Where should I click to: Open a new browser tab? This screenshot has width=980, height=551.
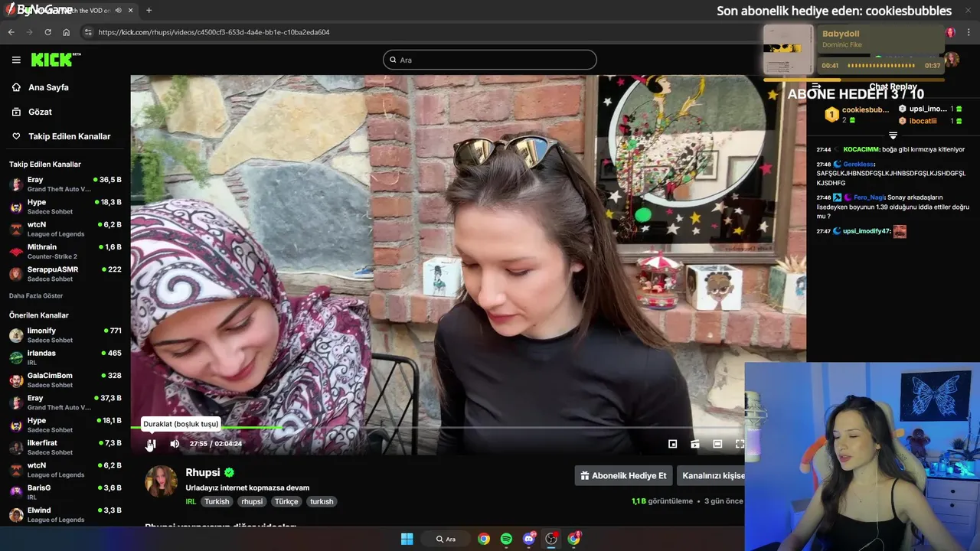click(149, 10)
